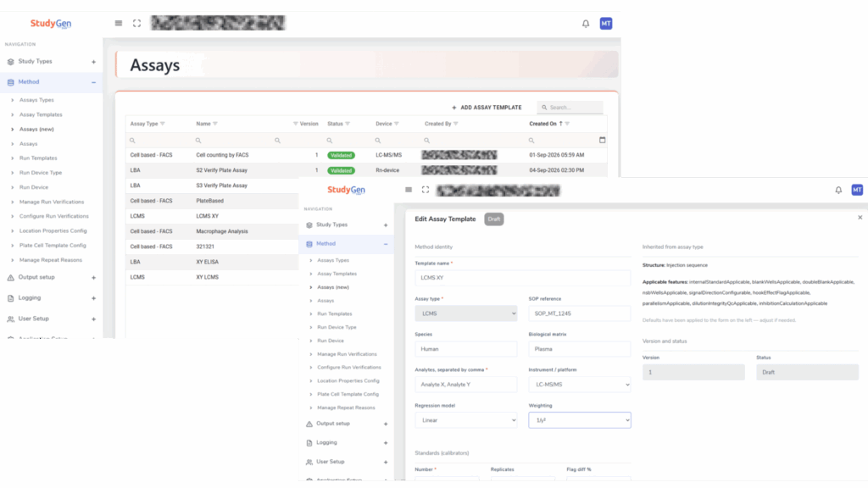Viewport: 868px width, 488px height.
Task: Click the 'XY LCMS' row
Action: tap(212, 277)
